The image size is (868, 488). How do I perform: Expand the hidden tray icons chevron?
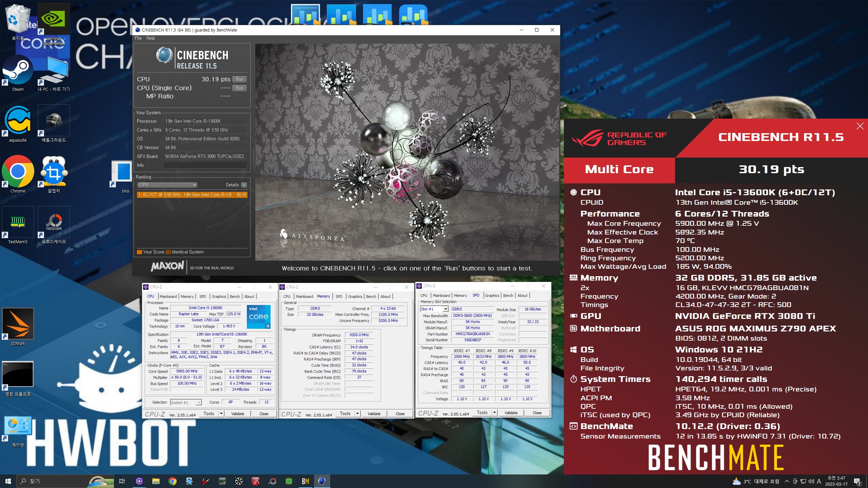tap(787, 481)
